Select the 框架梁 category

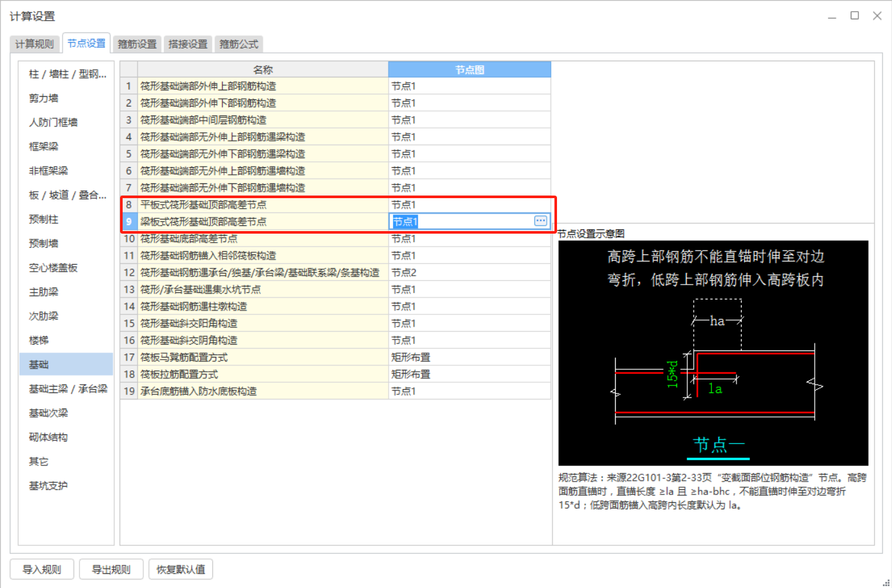tap(66, 147)
